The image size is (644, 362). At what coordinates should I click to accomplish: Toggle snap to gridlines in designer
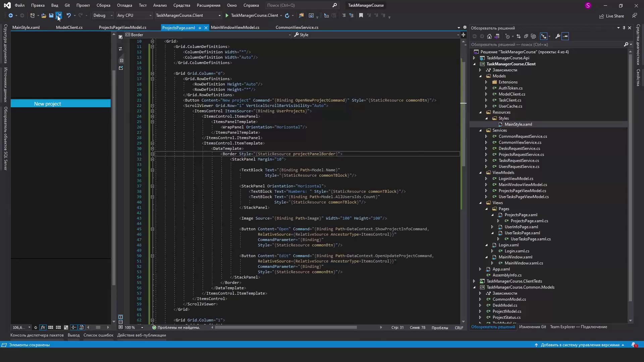click(58, 327)
